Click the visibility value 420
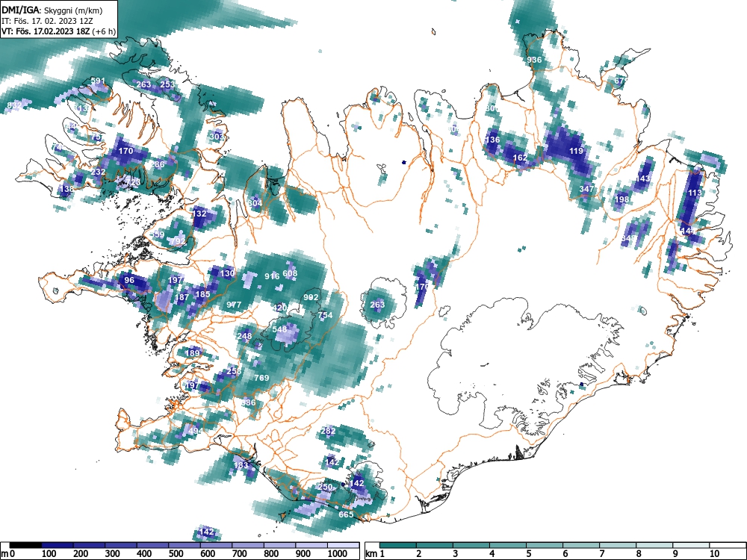The width and height of the screenshot is (747, 560). (279, 308)
